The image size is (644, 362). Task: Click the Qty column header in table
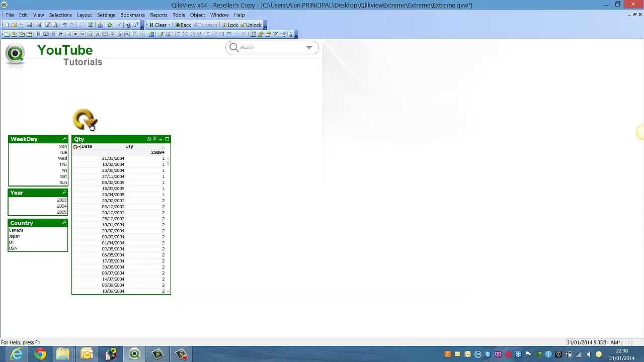point(145,146)
